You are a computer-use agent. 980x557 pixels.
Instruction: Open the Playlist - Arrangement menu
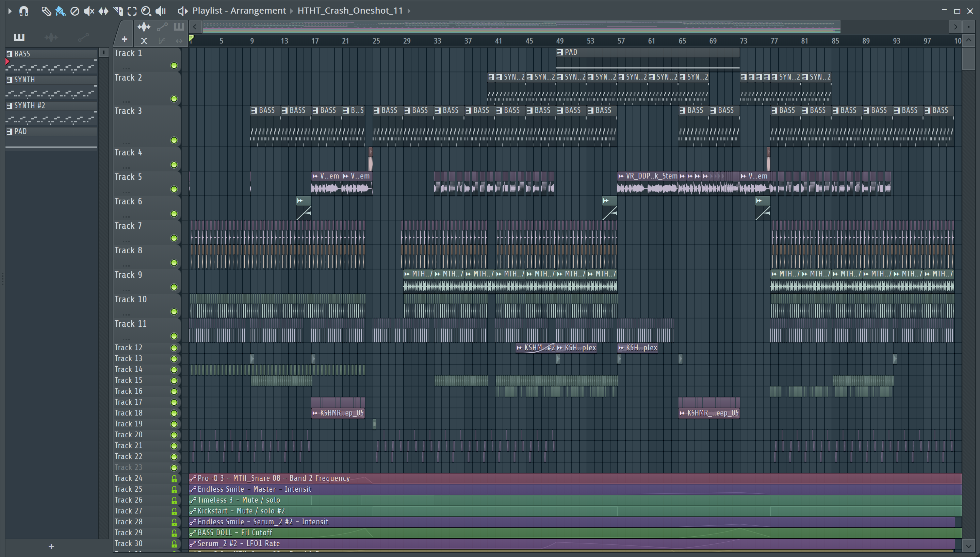pos(239,10)
